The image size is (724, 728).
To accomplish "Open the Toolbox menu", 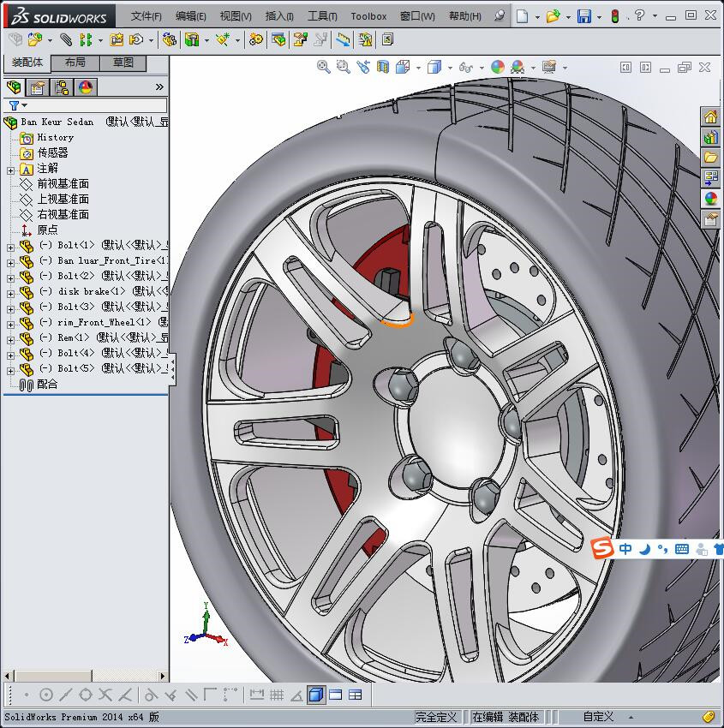I will pyautogui.click(x=368, y=16).
